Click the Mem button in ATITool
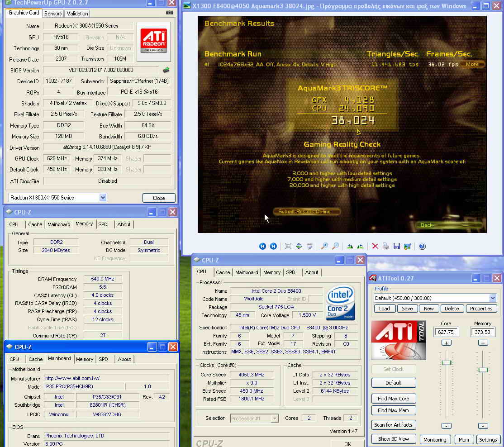 (x=463, y=440)
